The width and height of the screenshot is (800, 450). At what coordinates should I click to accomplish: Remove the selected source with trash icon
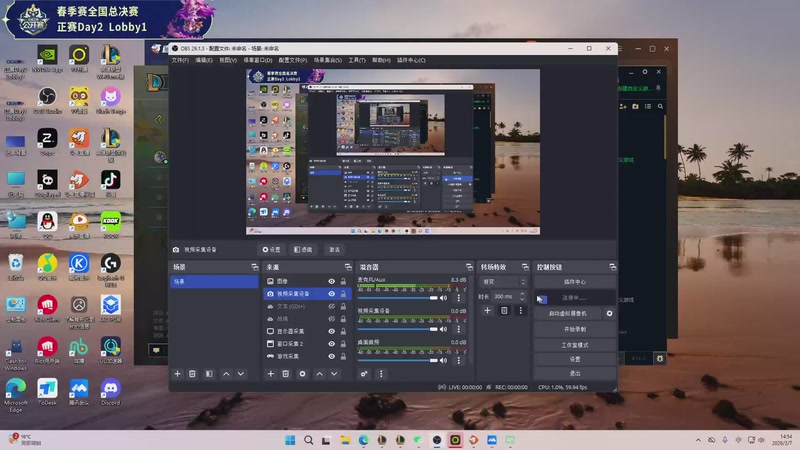point(286,374)
